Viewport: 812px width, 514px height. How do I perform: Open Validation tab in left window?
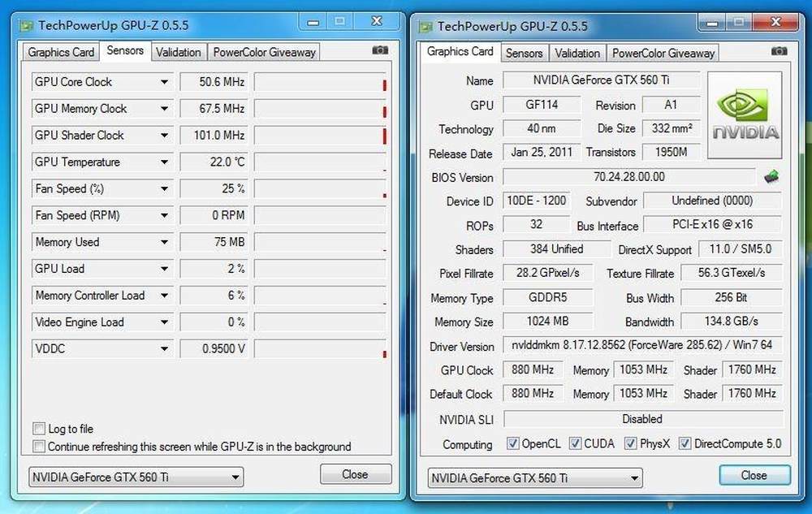(179, 52)
